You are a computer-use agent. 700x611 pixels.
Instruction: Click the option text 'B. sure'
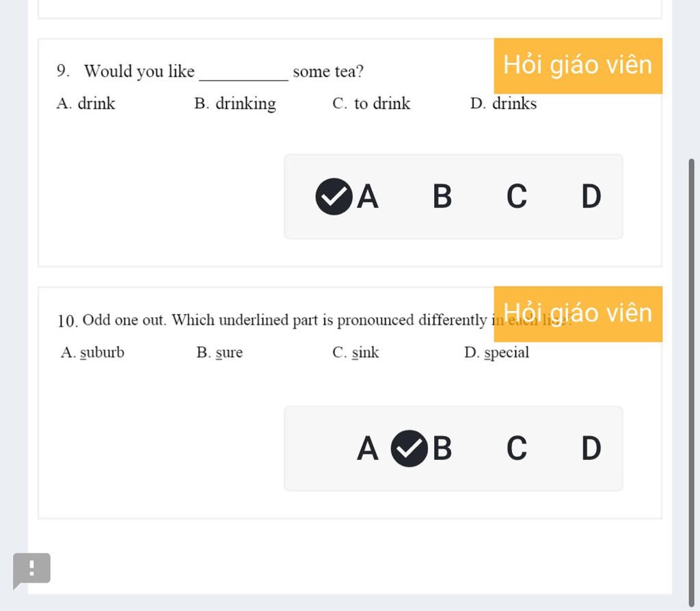tap(219, 353)
